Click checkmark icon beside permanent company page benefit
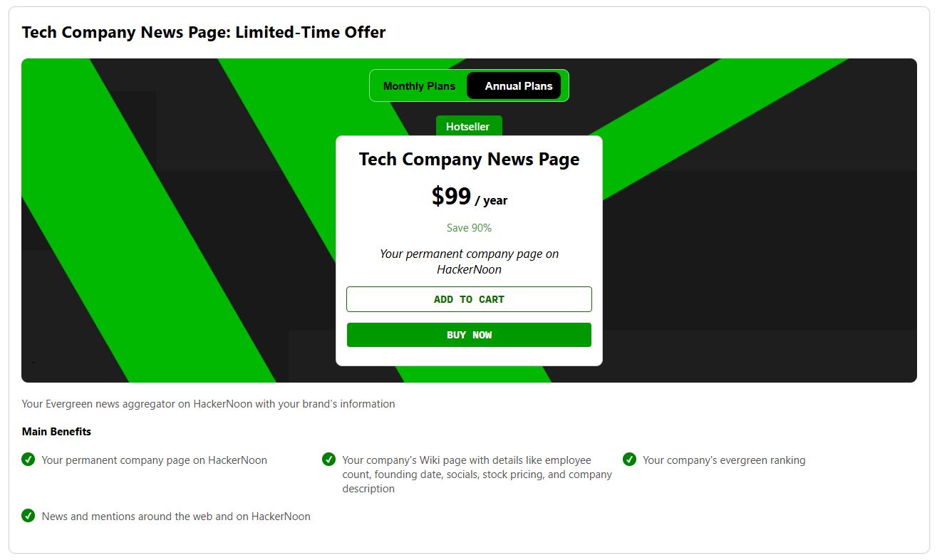The image size is (942, 560). (29, 459)
